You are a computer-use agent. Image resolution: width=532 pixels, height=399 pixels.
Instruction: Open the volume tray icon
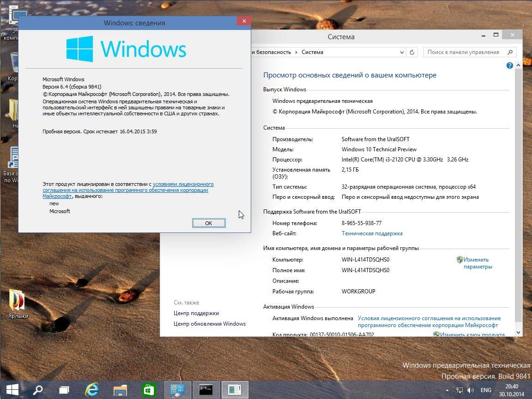point(470,390)
